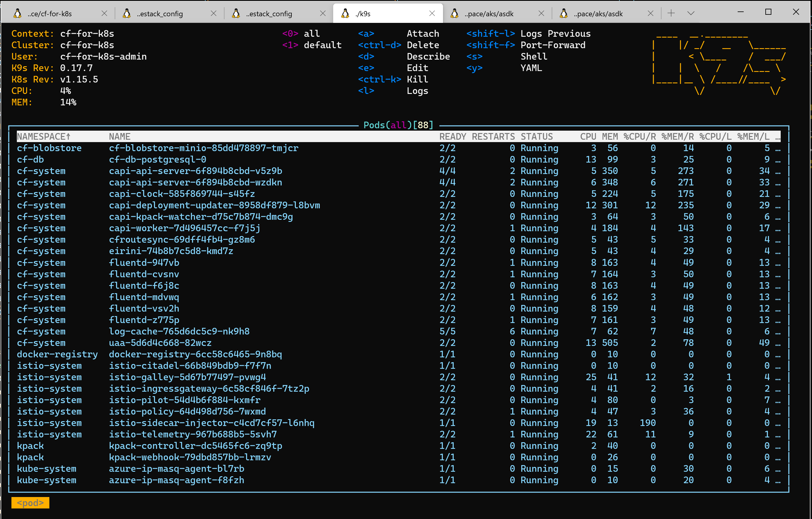Open the first ..pace/aks/asdk tab
The width and height of the screenshot is (812, 519).
497,14
